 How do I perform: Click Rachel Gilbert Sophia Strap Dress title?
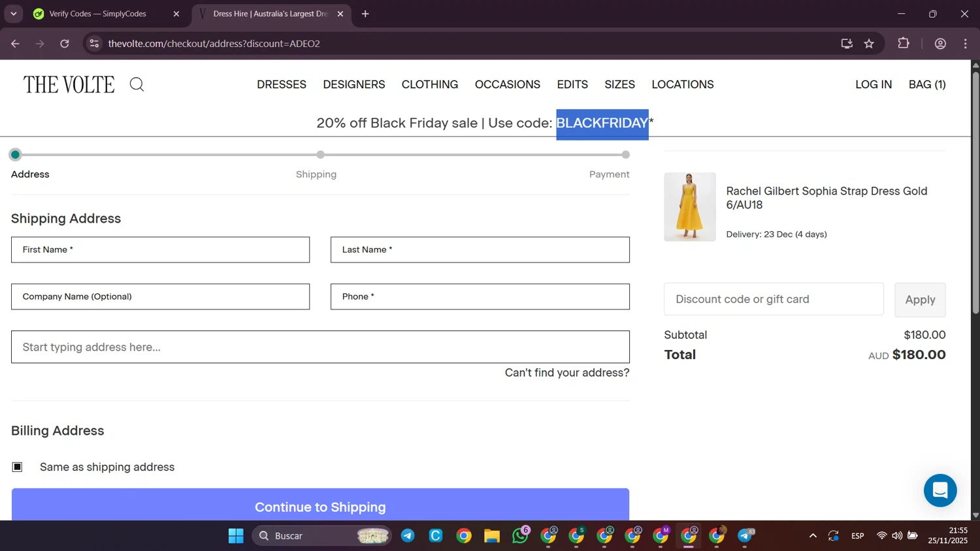pos(826,198)
